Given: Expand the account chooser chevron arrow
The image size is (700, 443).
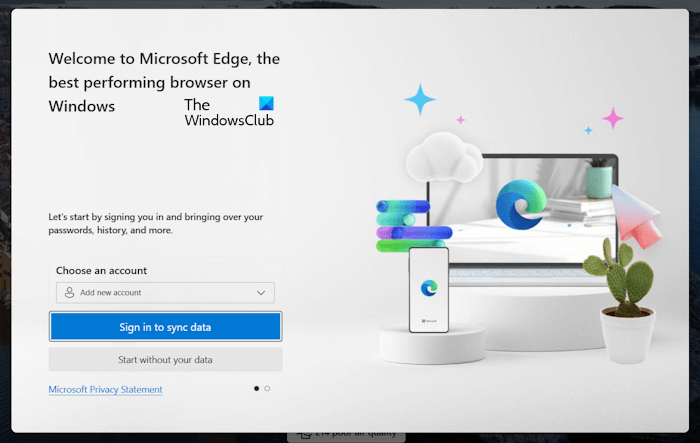Looking at the screenshot, I should [x=261, y=293].
